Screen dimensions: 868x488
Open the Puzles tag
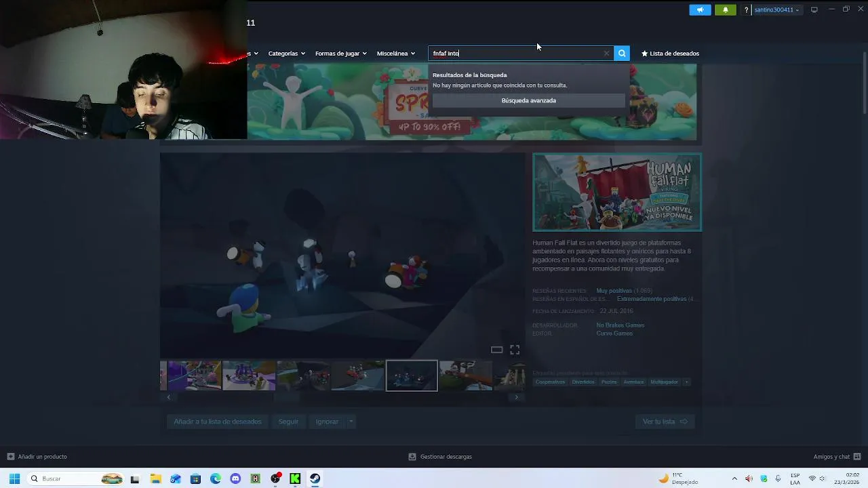coord(609,382)
